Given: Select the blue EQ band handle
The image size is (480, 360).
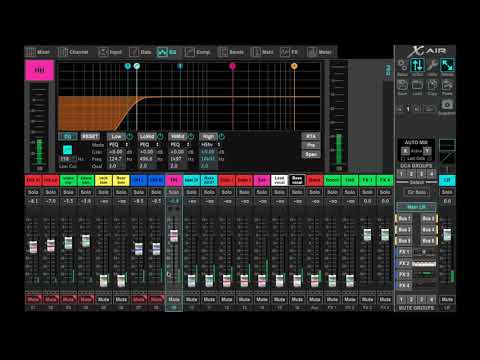Looking at the screenshot, I should tap(180, 66).
